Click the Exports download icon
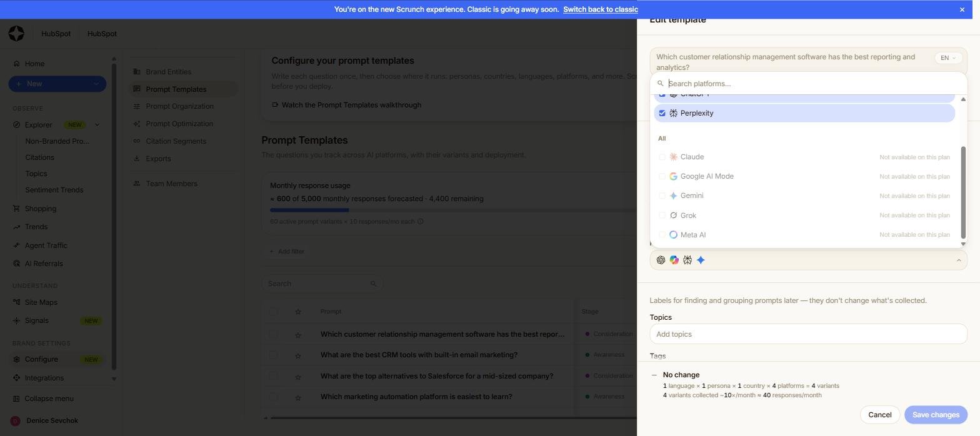The height and width of the screenshot is (436, 980). (x=137, y=159)
